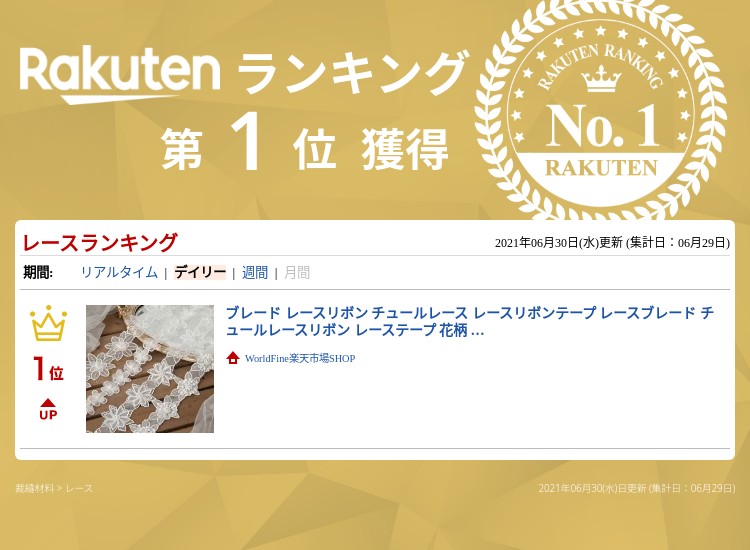Screen dimensions: 750x550
Task: Open the lace ribbon product title link
Action: coord(470,321)
